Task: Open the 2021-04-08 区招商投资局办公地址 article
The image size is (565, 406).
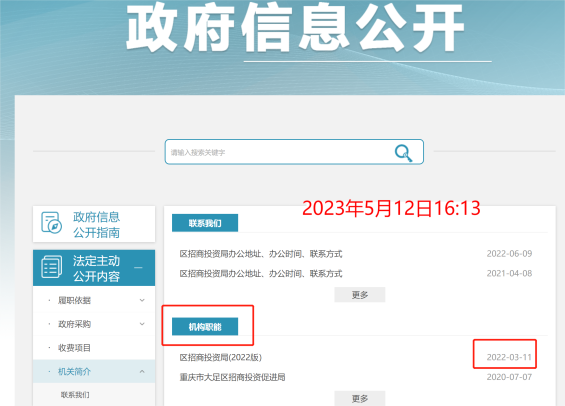Action: (261, 274)
